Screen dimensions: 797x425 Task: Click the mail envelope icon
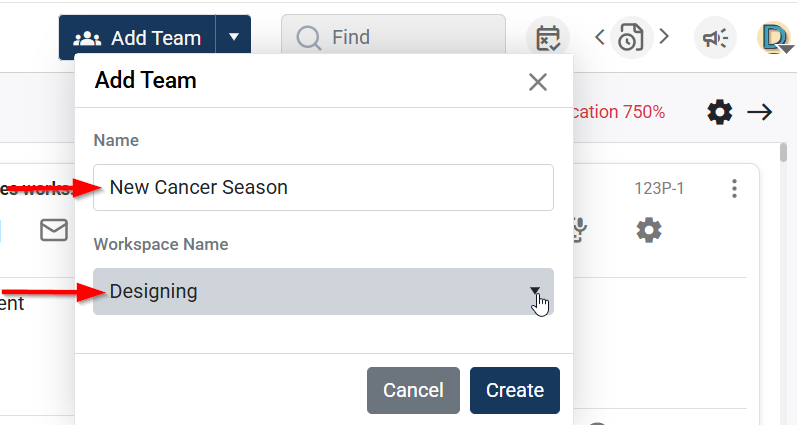point(54,230)
